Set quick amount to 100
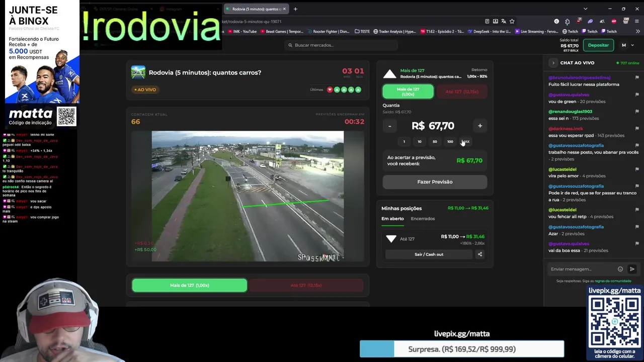This screenshot has height=362, width=644. 450,142
